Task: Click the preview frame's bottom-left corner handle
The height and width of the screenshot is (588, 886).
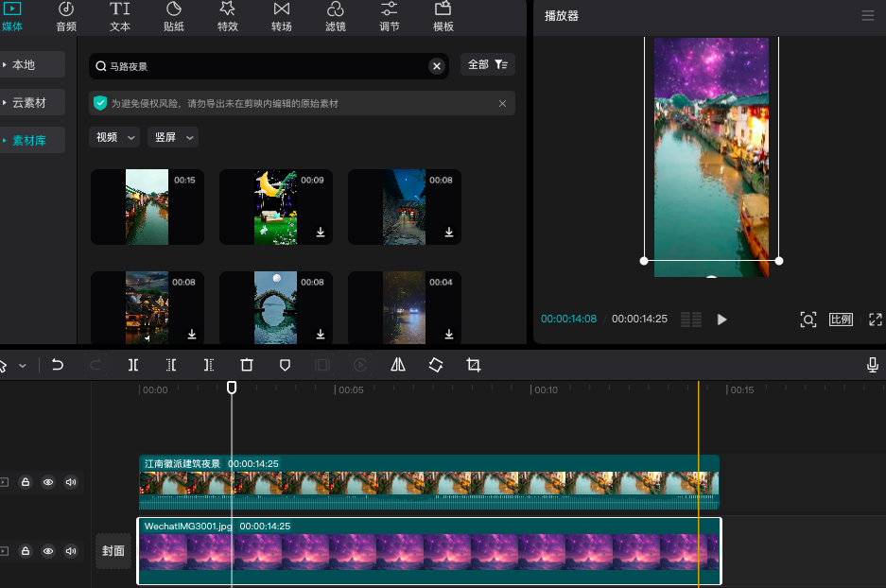Action: click(x=644, y=261)
